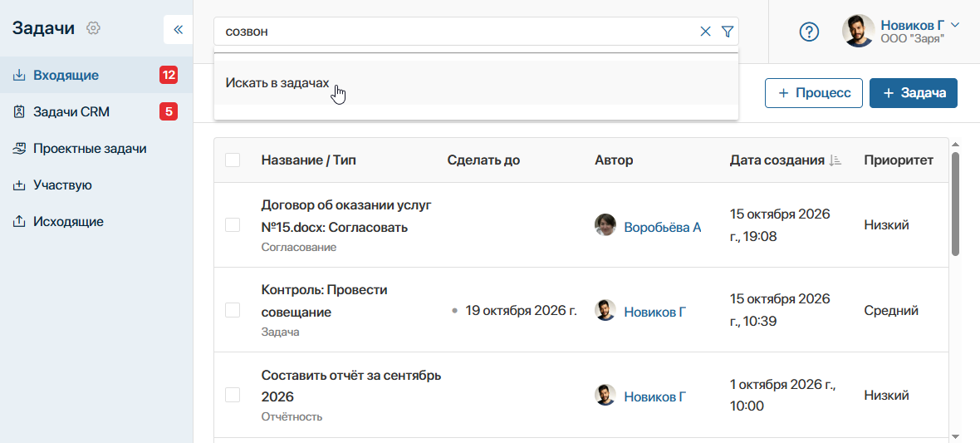Open the Исходящие section
Screen dimensions: 980x443
(x=96, y=221)
